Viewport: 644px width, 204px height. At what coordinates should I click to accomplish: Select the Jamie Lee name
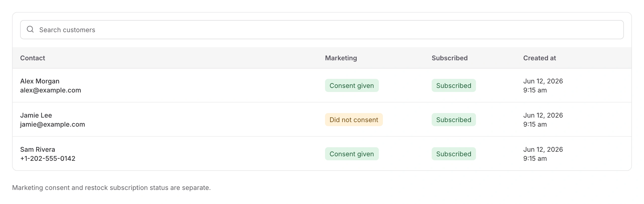pyautogui.click(x=36, y=115)
